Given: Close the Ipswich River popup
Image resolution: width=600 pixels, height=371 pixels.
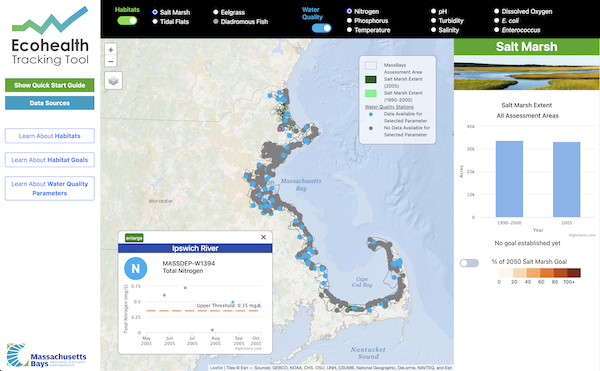Looking at the screenshot, I should (x=263, y=237).
